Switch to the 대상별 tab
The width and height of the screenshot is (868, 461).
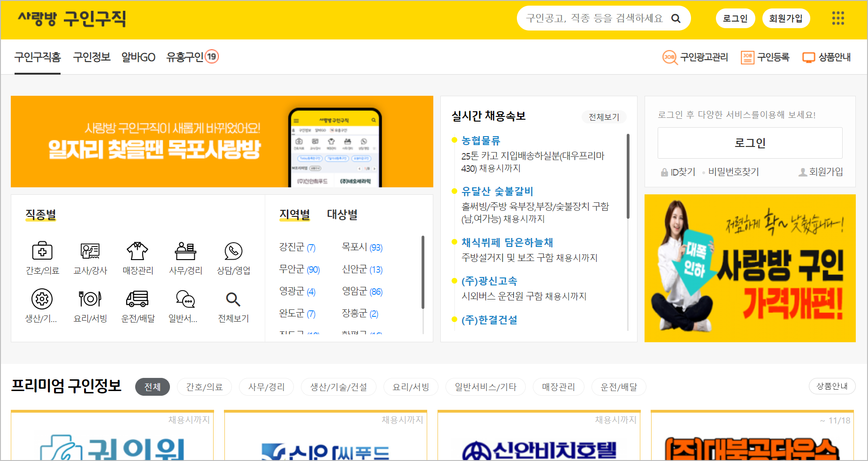(x=342, y=215)
